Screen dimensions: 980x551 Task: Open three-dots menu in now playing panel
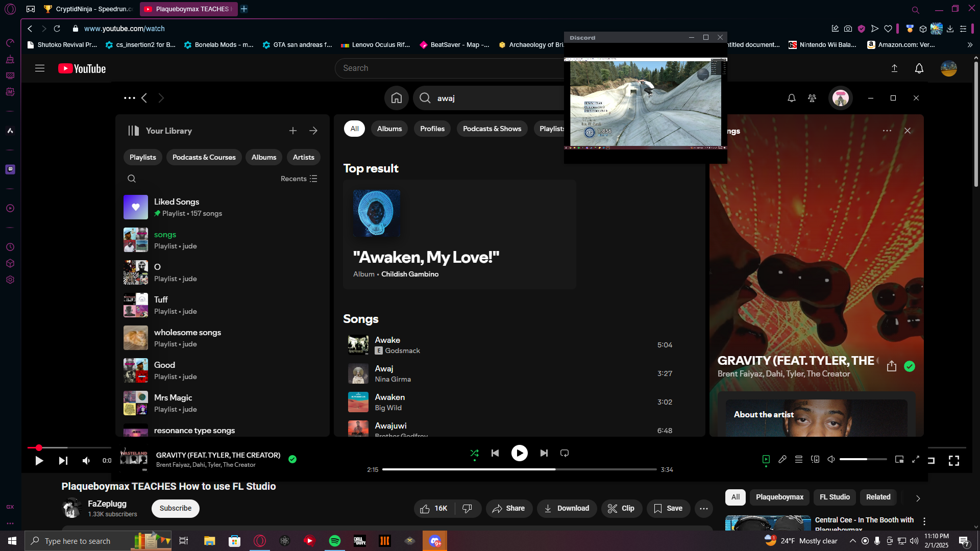pos(887,131)
